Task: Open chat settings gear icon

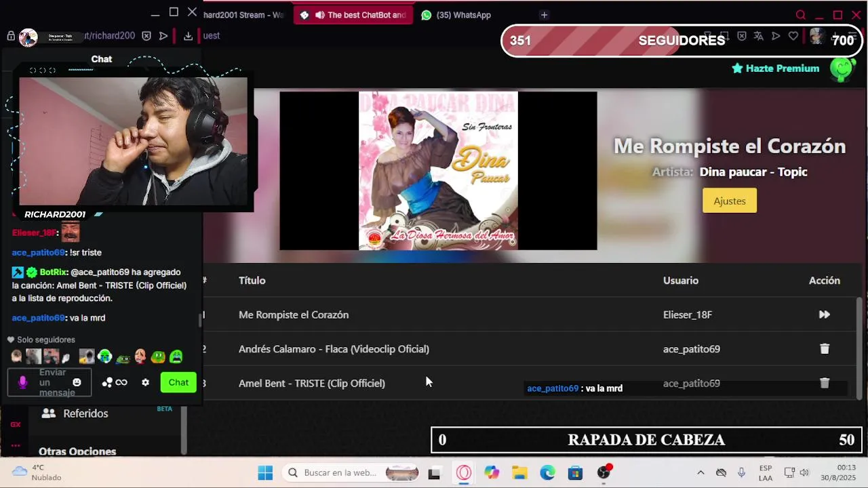Action: coord(145,382)
